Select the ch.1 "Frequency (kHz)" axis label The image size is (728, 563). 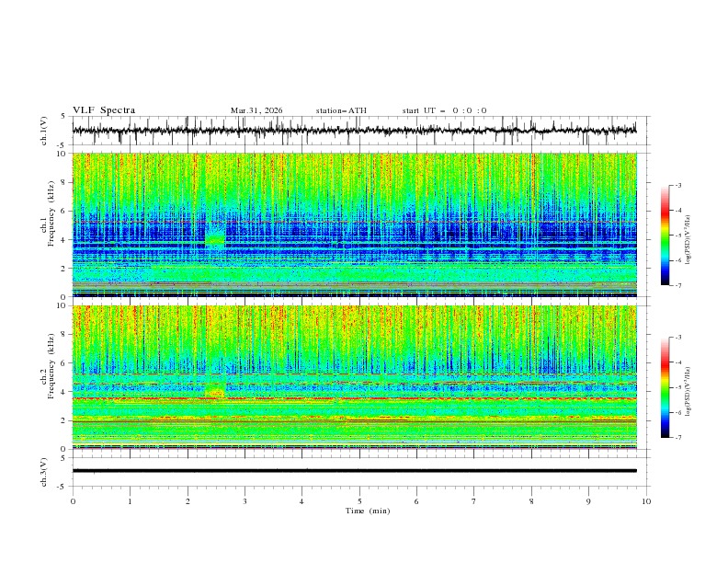point(51,213)
